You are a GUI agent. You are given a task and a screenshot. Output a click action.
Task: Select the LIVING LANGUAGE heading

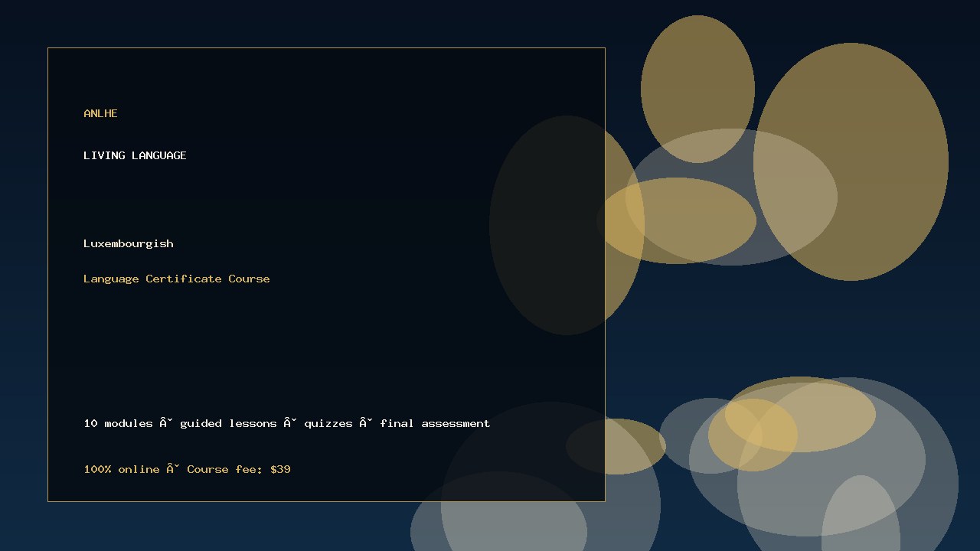point(135,155)
